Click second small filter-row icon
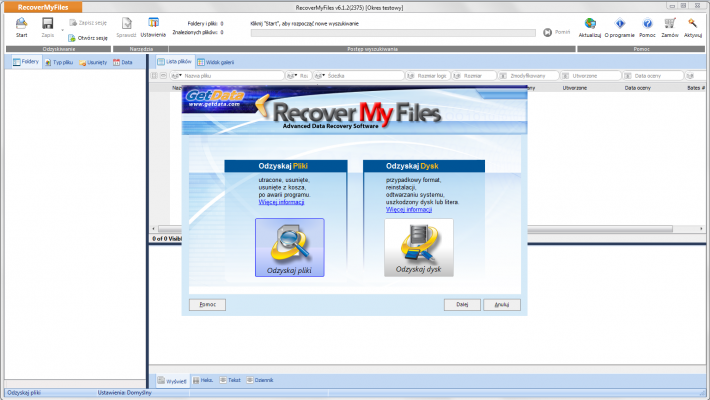Screen dimensions: 710x400 (163, 76)
